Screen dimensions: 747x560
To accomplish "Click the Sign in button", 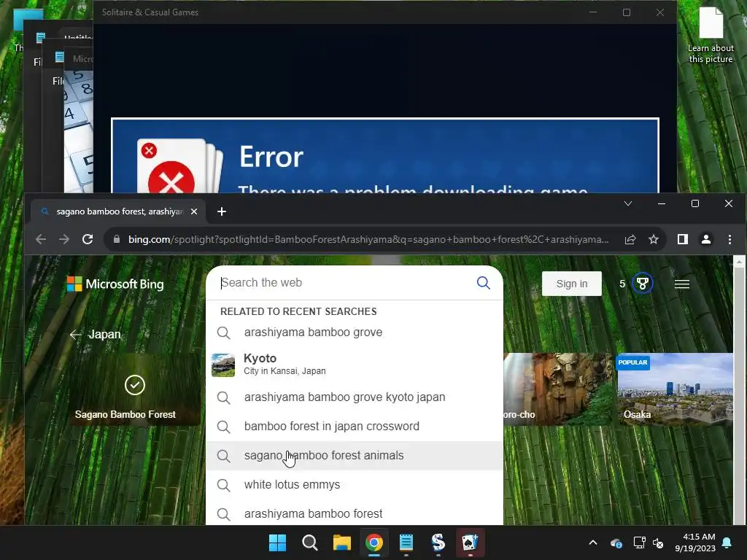I will pos(572,284).
